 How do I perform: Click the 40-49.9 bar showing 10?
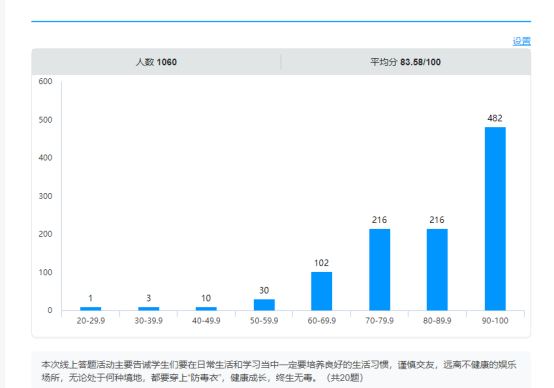coord(206,308)
